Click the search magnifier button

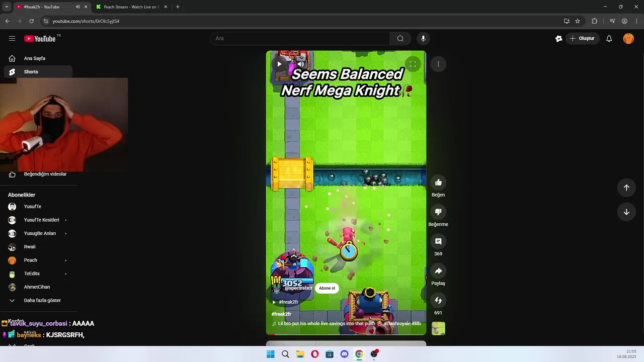coord(400,39)
